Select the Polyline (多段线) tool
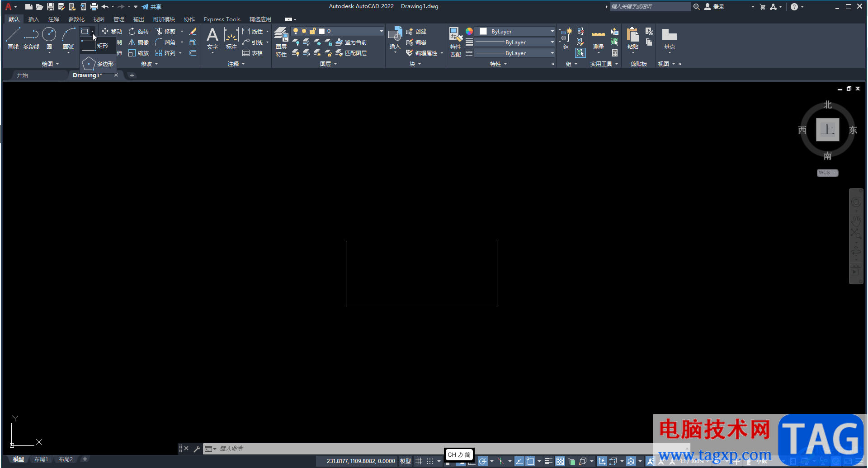The image size is (868, 468). point(31,38)
